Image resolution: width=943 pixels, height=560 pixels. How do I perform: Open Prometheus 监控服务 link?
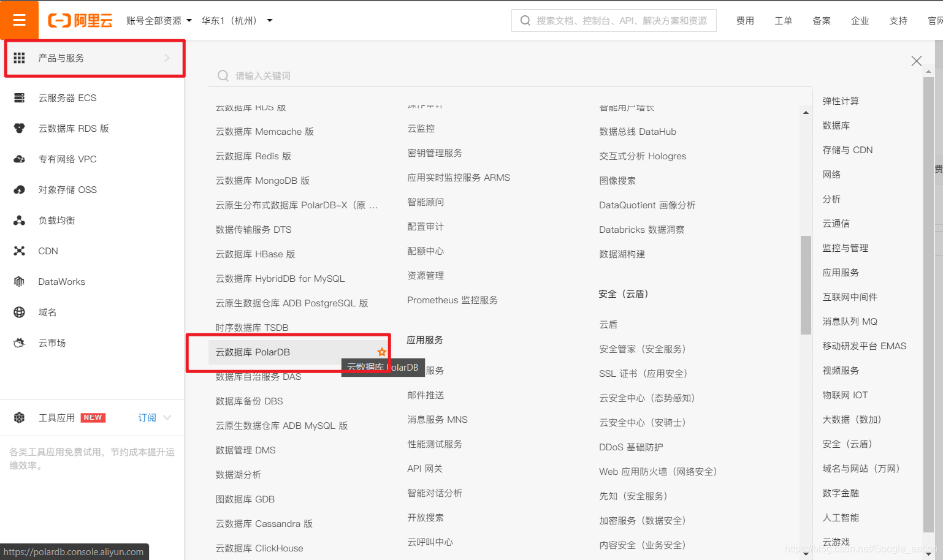[452, 300]
